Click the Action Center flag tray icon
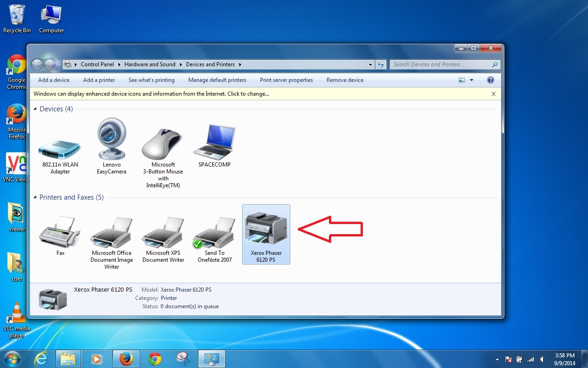This screenshot has width=588, height=368. pos(509,359)
